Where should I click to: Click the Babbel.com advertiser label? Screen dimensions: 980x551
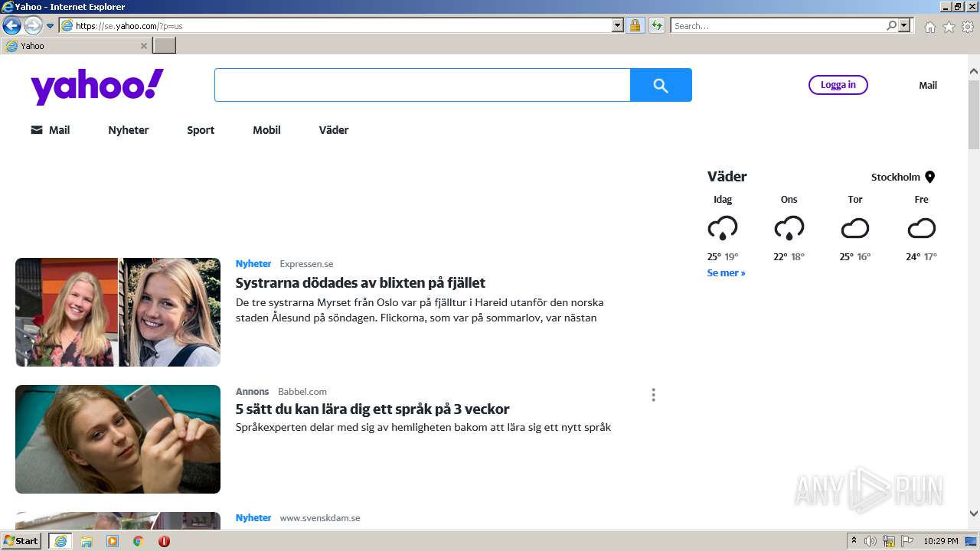302,392
